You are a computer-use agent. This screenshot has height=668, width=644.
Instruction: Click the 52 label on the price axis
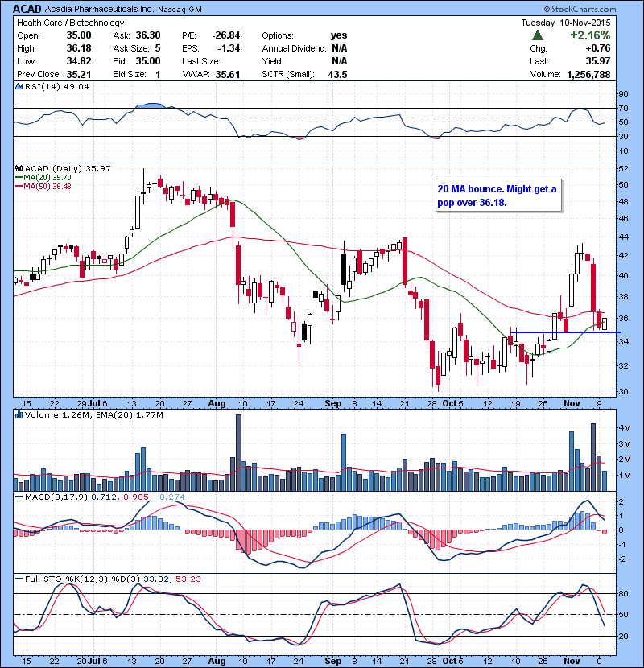click(x=623, y=169)
